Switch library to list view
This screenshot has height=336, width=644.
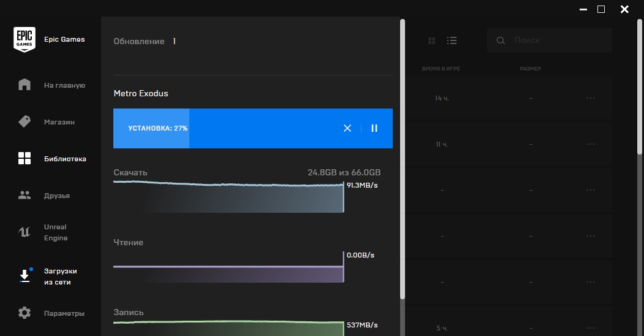[x=452, y=40]
